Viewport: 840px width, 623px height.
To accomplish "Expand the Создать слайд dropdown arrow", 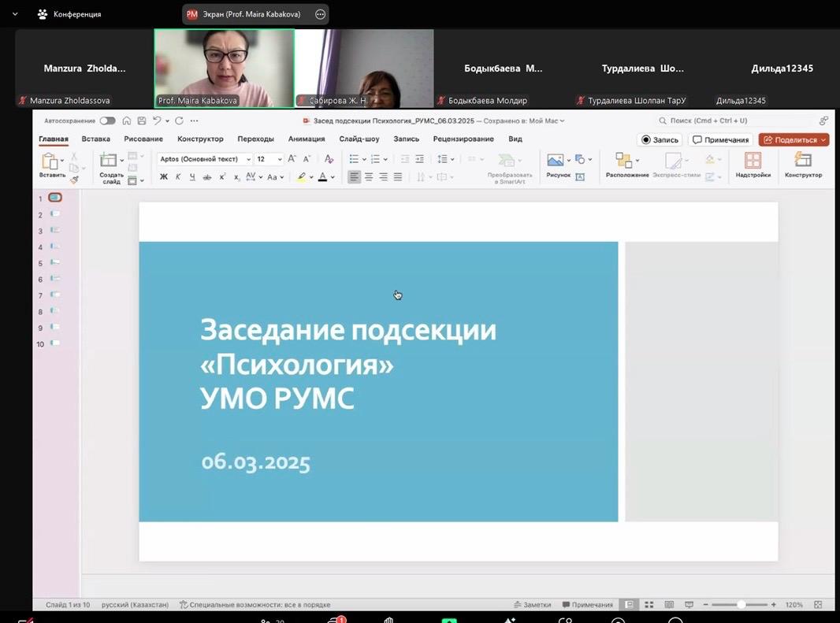I will click(121, 160).
